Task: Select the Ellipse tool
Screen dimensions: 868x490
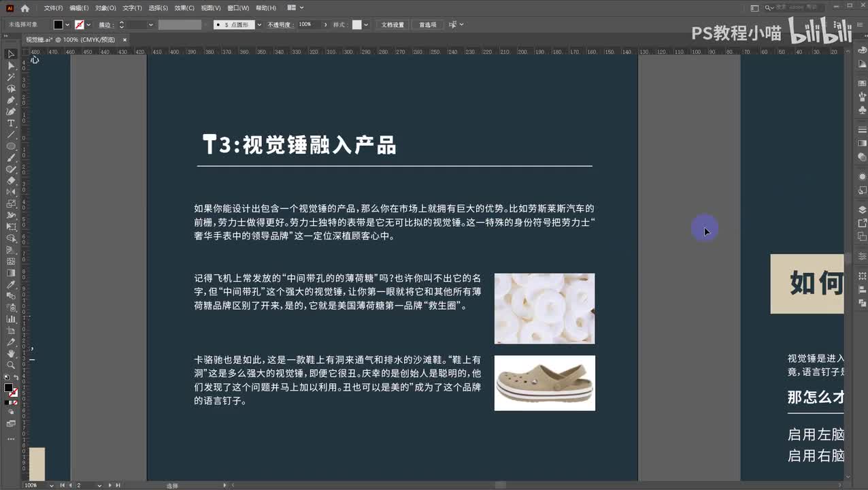Action: 11,146
